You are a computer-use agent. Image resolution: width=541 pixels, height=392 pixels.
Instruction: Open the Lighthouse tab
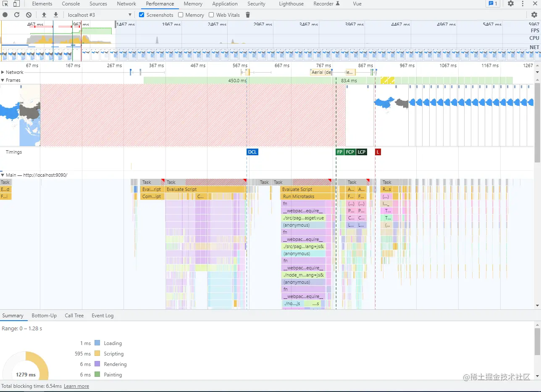click(291, 4)
